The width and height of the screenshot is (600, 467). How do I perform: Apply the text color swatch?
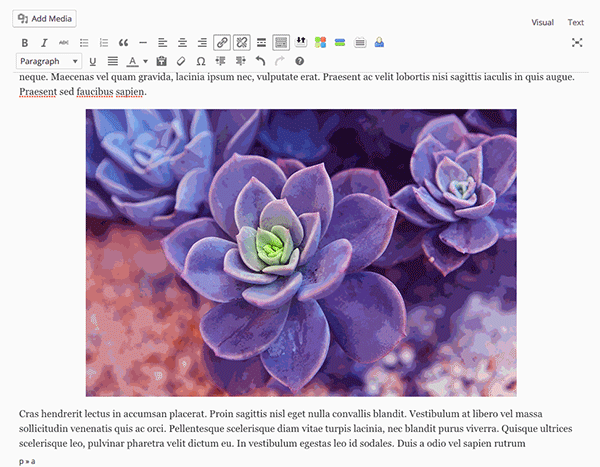coord(131,62)
